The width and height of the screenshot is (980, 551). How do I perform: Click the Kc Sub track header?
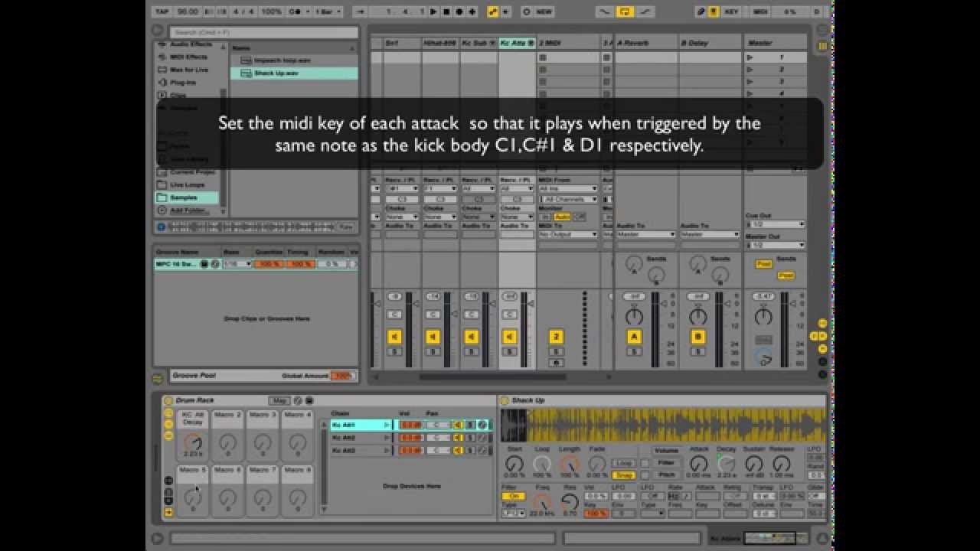479,43
